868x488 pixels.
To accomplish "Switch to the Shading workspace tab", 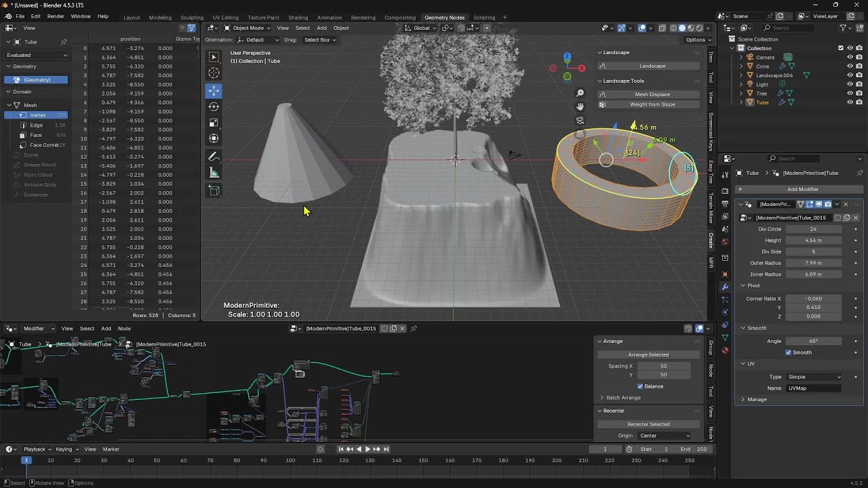I will click(298, 18).
